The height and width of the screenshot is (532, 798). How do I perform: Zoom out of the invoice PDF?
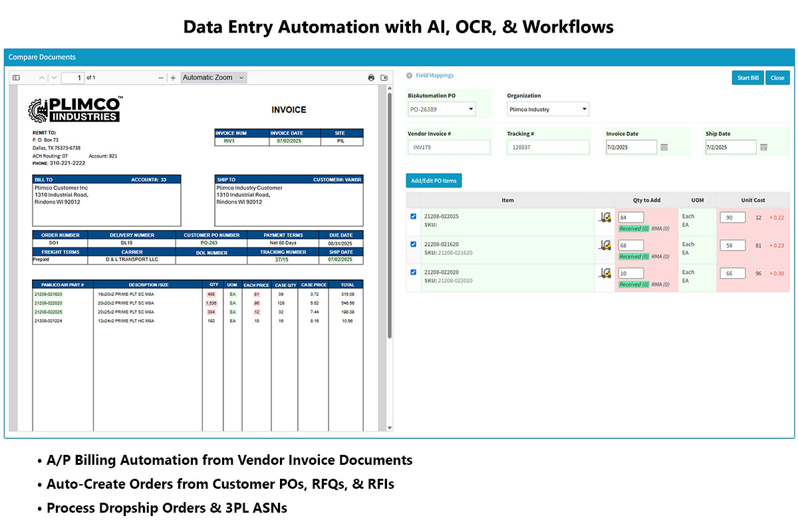[161, 78]
